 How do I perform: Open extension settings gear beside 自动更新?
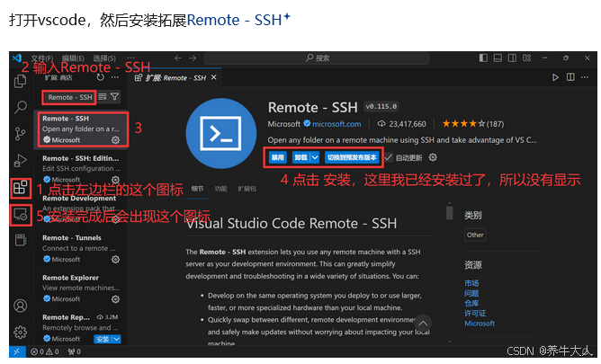[x=433, y=157]
